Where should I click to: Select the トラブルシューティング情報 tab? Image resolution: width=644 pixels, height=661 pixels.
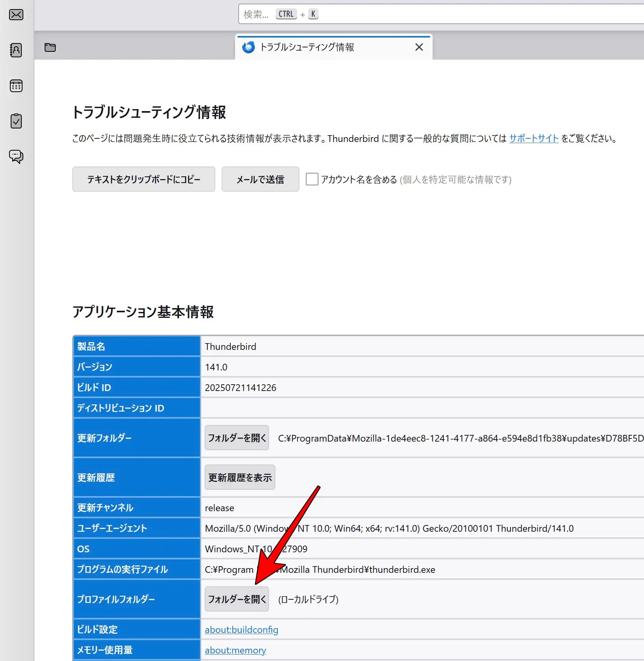pyautogui.click(x=334, y=47)
